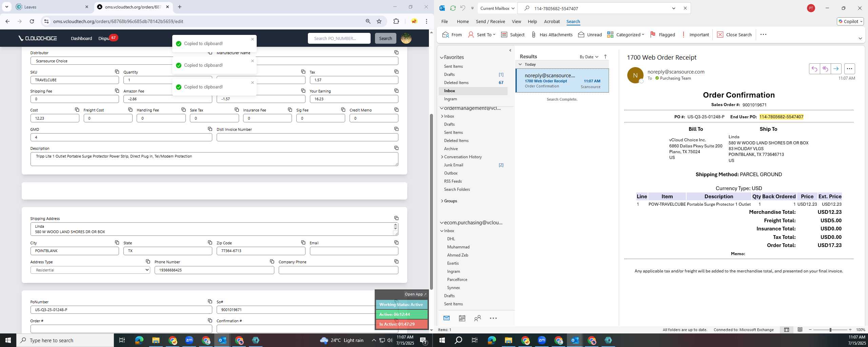Viewport: 868px width, 347px height.
Task: Open the By Date sort dropdown
Action: (x=589, y=57)
